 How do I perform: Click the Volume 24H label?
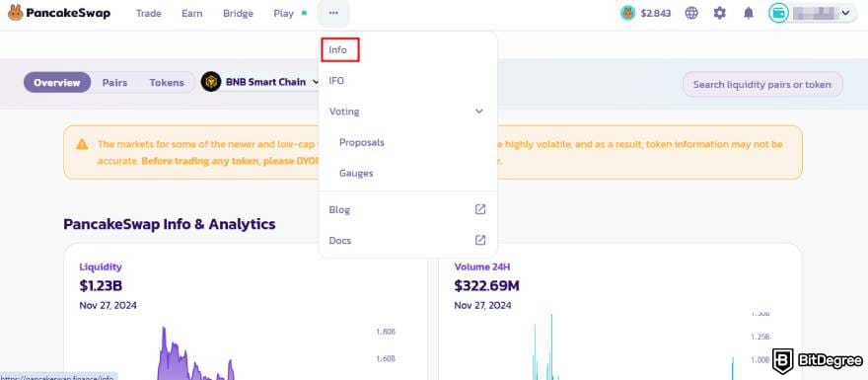[482, 267]
